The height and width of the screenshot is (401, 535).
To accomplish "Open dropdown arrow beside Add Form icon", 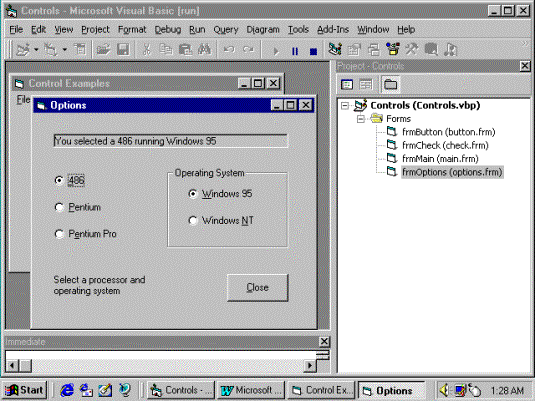I will pyautogui.click(x=64, y=50).
